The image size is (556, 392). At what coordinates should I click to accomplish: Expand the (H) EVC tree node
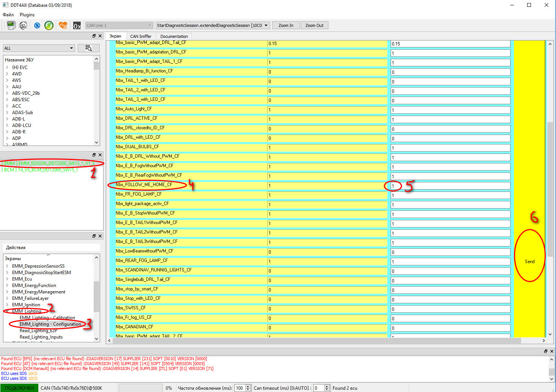coord(7,67)
